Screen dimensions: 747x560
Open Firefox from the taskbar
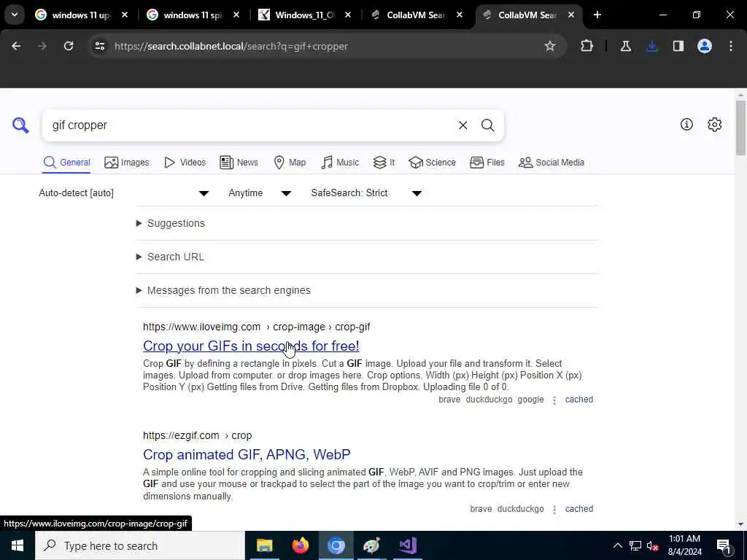point(300,545)
